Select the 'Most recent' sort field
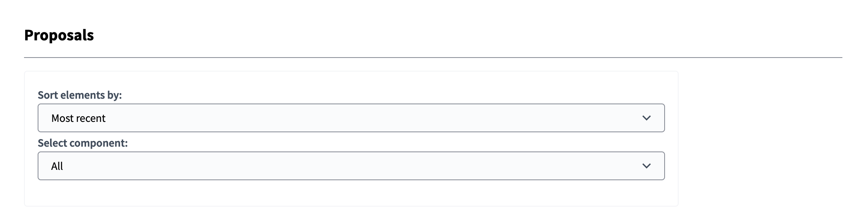This screenshot has height=215, width=868. click(x=351, y=118)
